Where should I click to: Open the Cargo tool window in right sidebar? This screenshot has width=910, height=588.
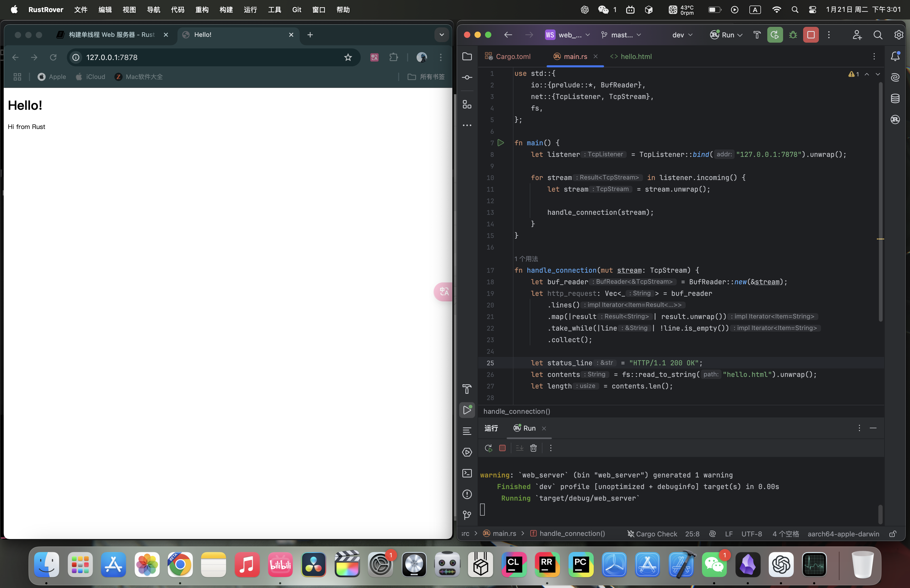point(895,119)
